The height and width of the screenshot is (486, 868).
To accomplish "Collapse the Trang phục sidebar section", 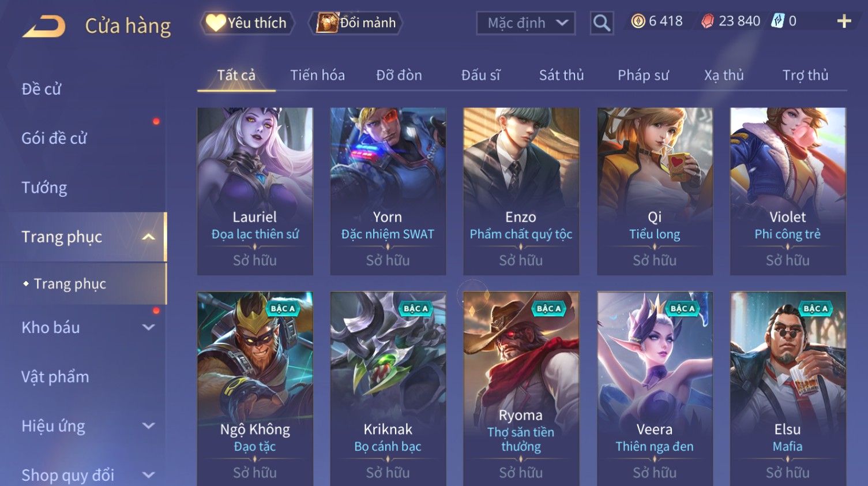I will coord(148,237).
